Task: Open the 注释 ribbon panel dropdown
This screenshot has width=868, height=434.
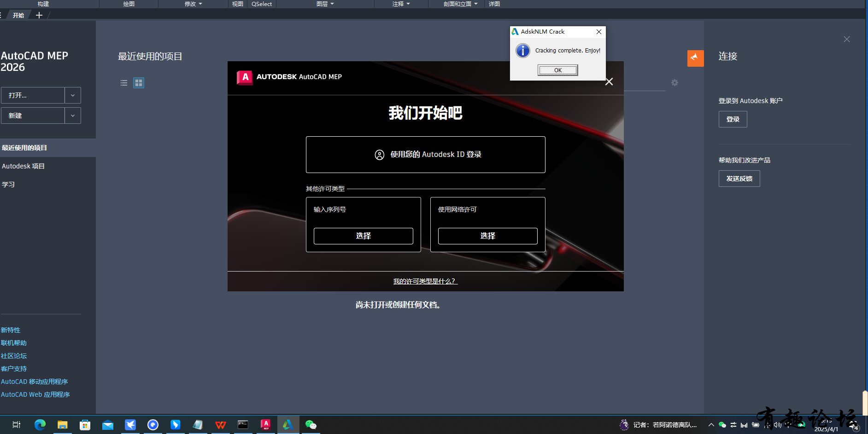Action: pos(401,4)
